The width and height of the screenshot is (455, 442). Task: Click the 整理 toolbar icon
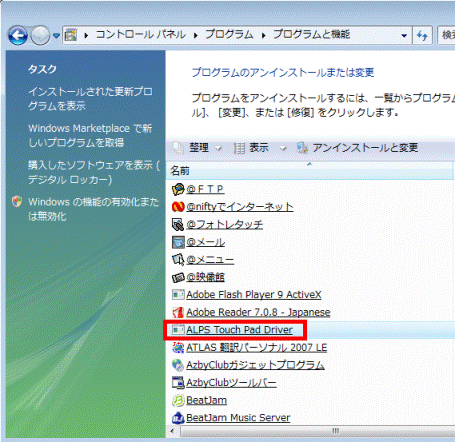click(x=178, y=148)
